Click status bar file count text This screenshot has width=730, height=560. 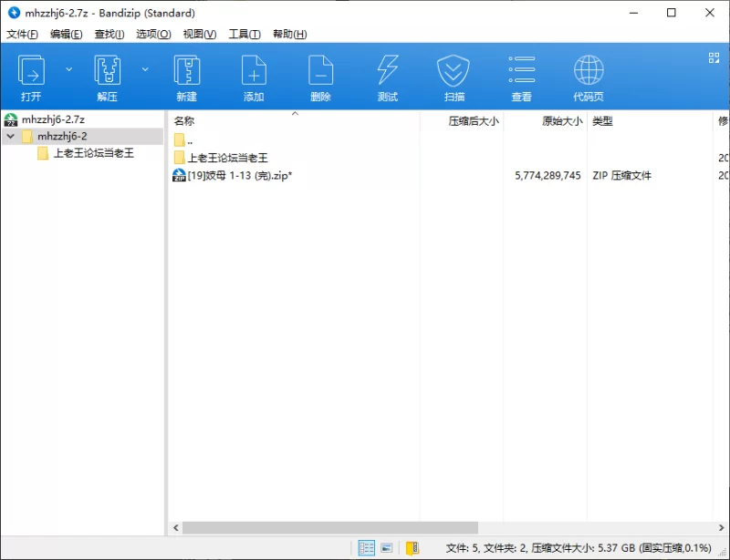pyautogui.click(x=579, y=548)
